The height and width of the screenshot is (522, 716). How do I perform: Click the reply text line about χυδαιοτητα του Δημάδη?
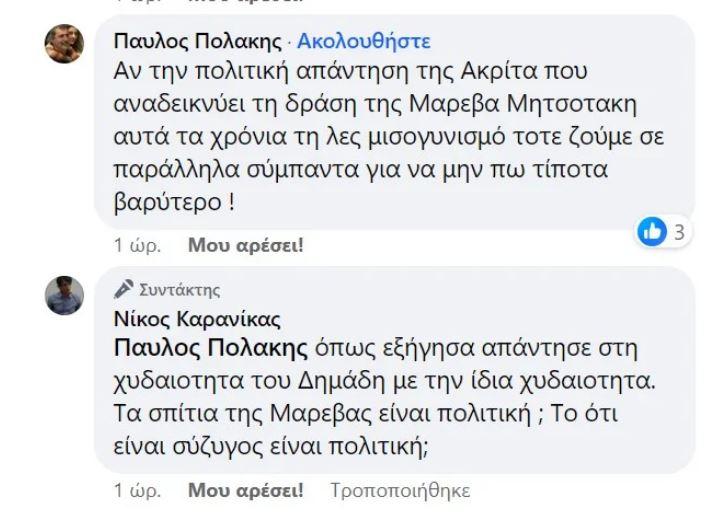pos(384,381)
